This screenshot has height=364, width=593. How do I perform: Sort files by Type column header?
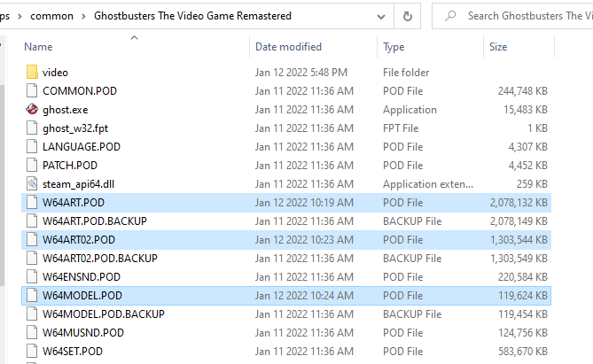coord(394,46)
